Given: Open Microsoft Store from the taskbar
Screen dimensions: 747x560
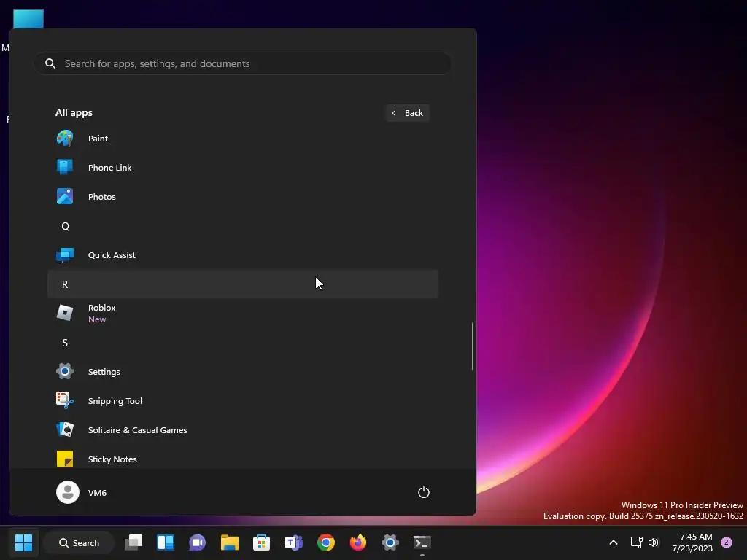Looking at the screenshot, I should click(x=261, y=542).
